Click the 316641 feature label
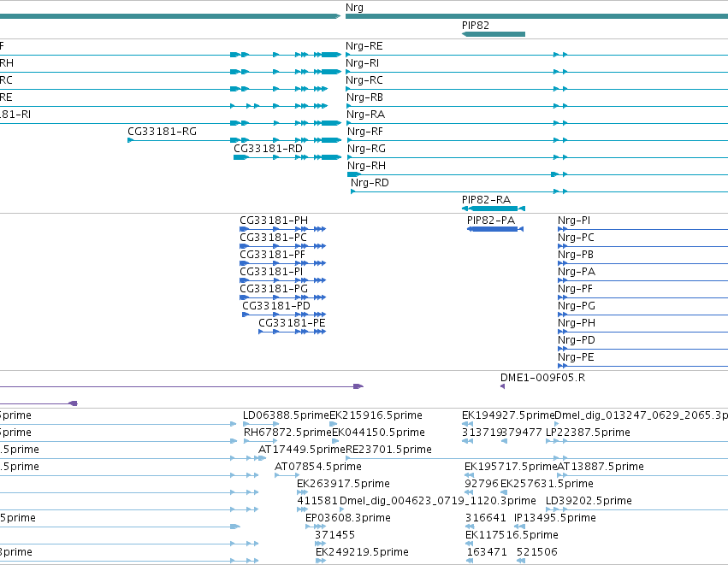The height and width of the screenshot is (565, 728). click(486, 518)
